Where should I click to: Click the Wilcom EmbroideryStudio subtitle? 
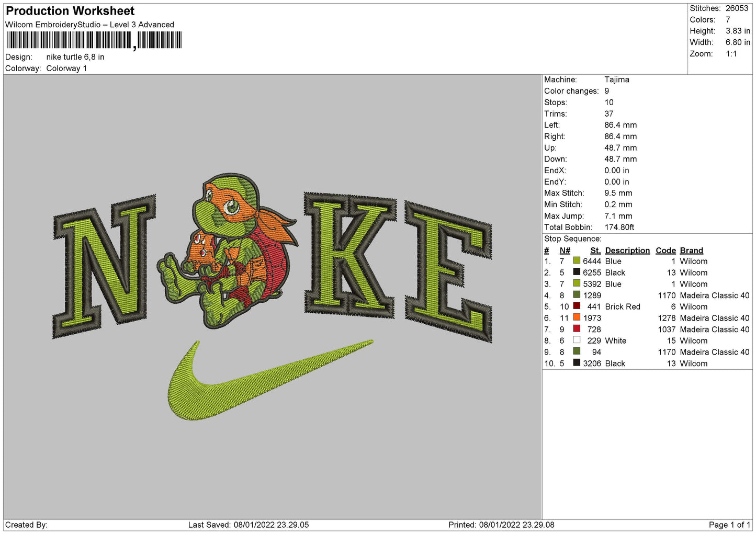[x=89, y=25]
